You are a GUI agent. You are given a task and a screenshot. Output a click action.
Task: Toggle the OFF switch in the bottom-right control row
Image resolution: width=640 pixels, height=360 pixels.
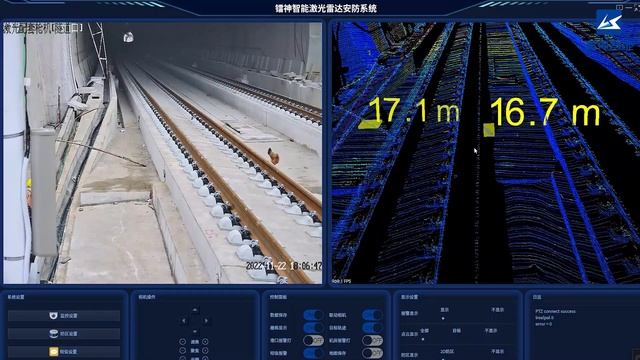(x=372, y=353)
